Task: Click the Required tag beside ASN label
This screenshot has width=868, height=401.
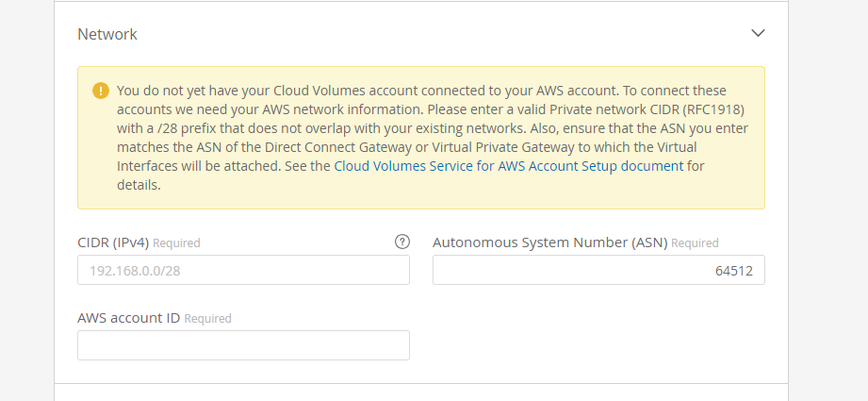Action: tap(695, 243)
